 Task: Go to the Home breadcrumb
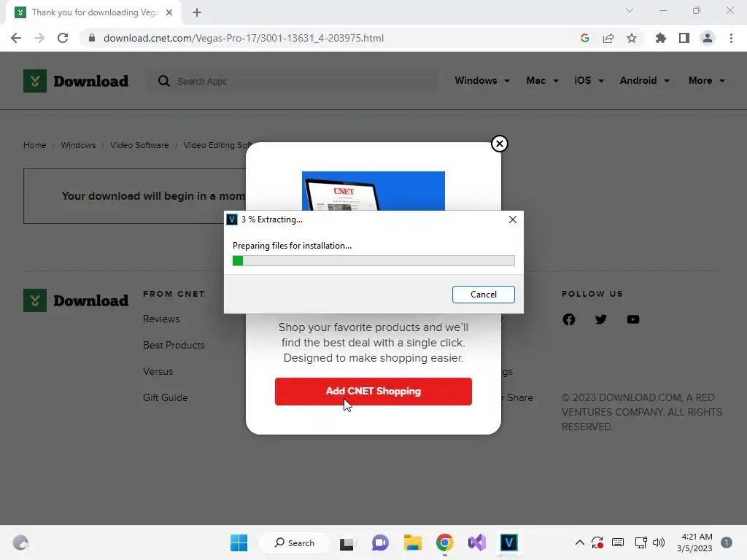pyautogui.click(x=35, y=145)
